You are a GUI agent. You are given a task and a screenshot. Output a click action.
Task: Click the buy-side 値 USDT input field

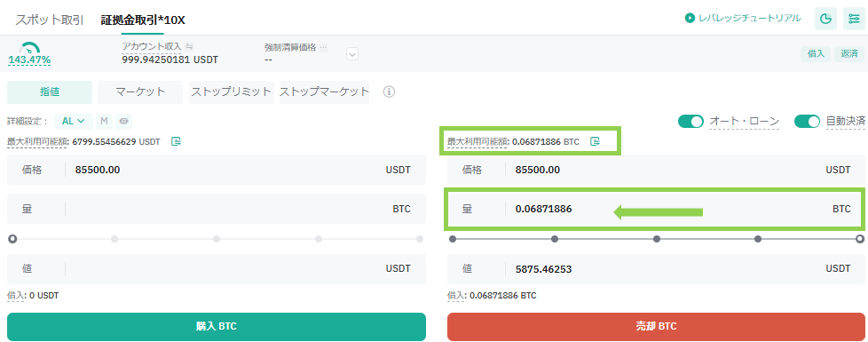coord(217,269)
